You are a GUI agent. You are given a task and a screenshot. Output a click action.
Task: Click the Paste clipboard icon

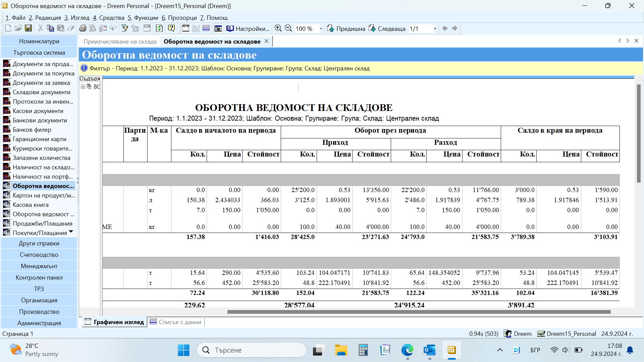click(x=61, y=28)
